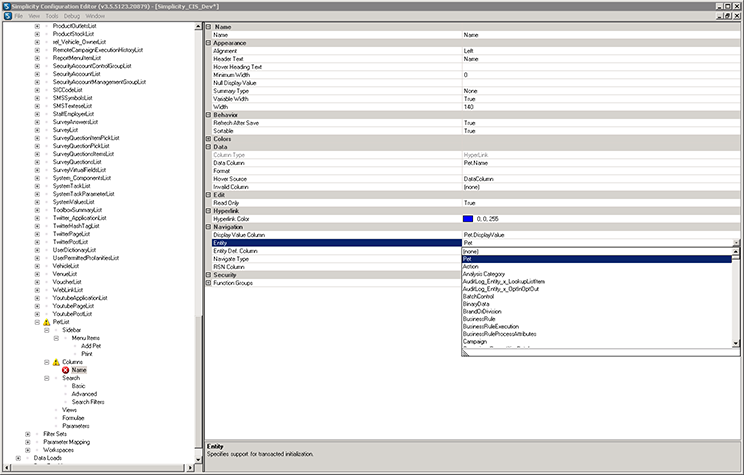Click the tree horizontal scroll right arrow
The height and width of the screenshot is (475, 744).
[190, 468]
